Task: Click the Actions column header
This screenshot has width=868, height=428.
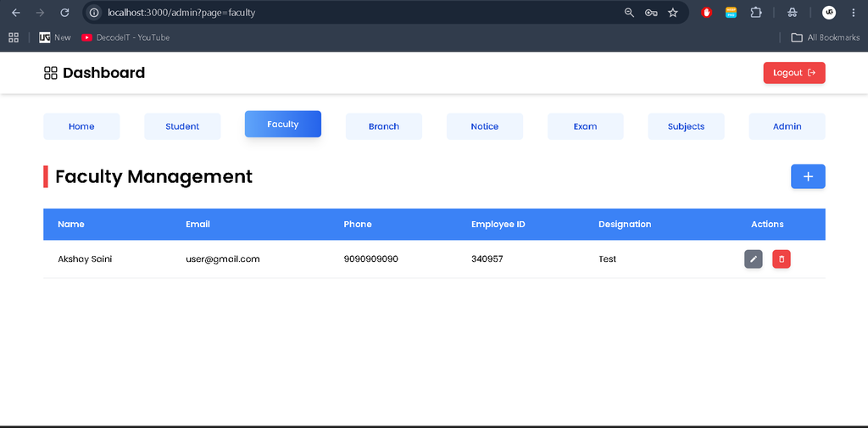Action: (767, 225)
